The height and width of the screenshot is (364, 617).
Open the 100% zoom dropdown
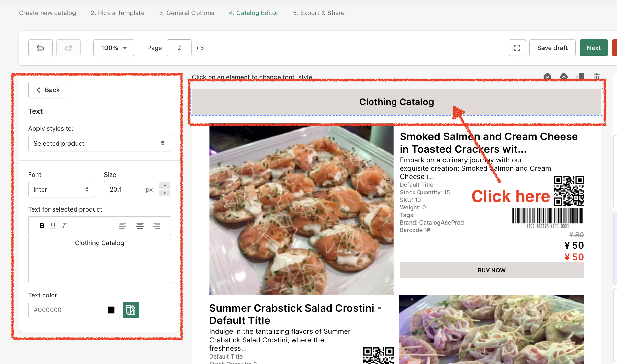pyautogui.click(x=114, y=48)
